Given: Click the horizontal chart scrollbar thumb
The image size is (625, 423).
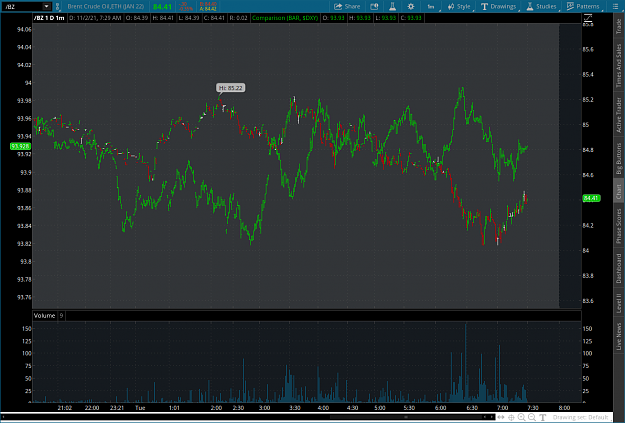Looking at the screenshot, I should (x=406, y=417).
